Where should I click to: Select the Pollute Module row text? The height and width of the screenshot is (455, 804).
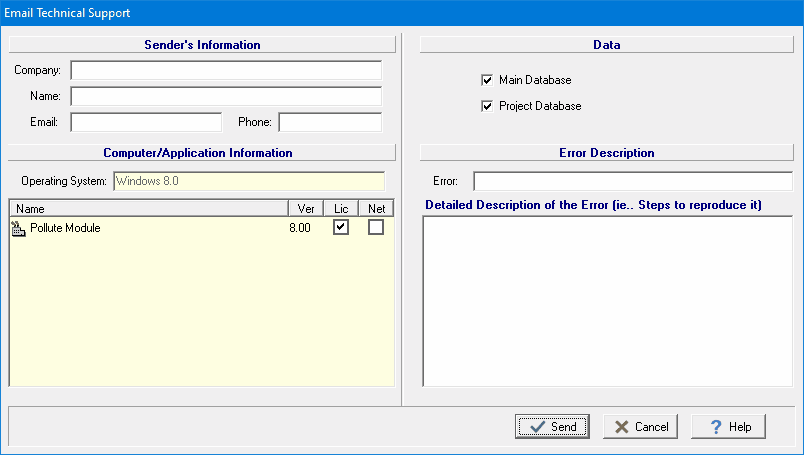click(65, 228)
